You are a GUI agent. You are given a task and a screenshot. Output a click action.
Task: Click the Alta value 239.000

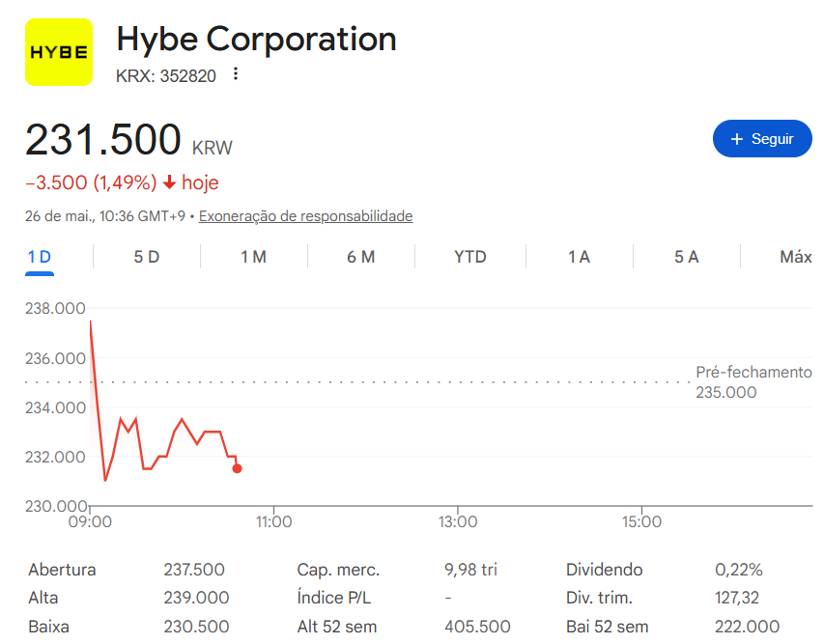tap(196, 598)
